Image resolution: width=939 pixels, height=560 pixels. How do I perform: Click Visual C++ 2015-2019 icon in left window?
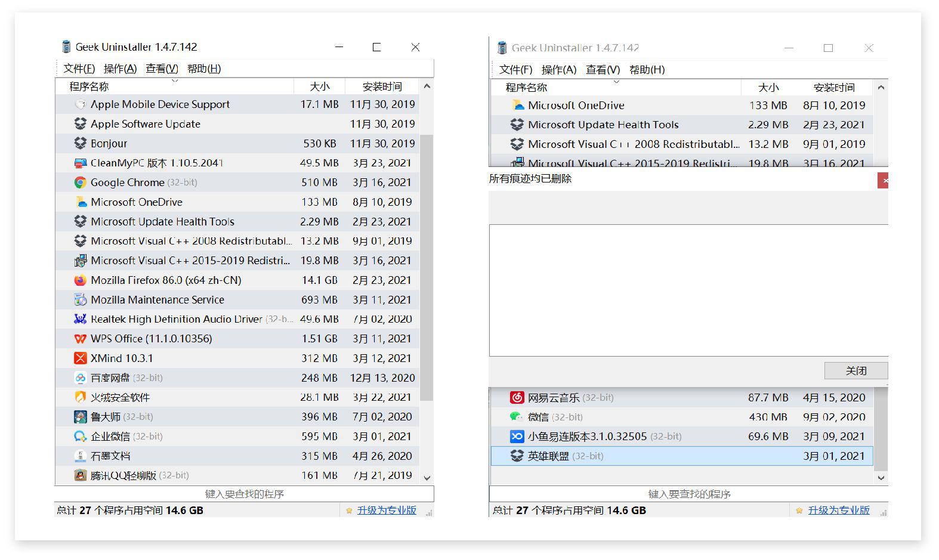pyautogui.click(x=80, y=261)
